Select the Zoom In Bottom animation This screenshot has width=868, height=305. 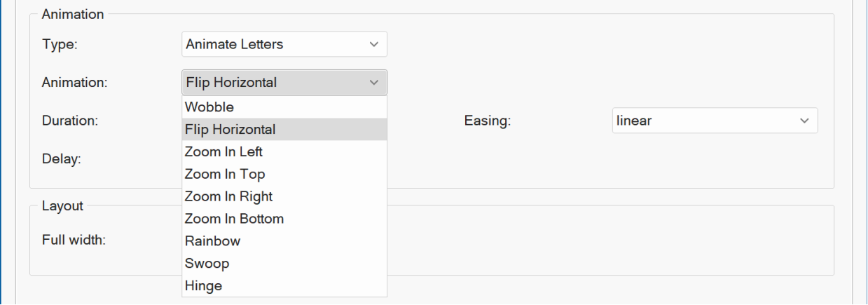pos(233,219)
